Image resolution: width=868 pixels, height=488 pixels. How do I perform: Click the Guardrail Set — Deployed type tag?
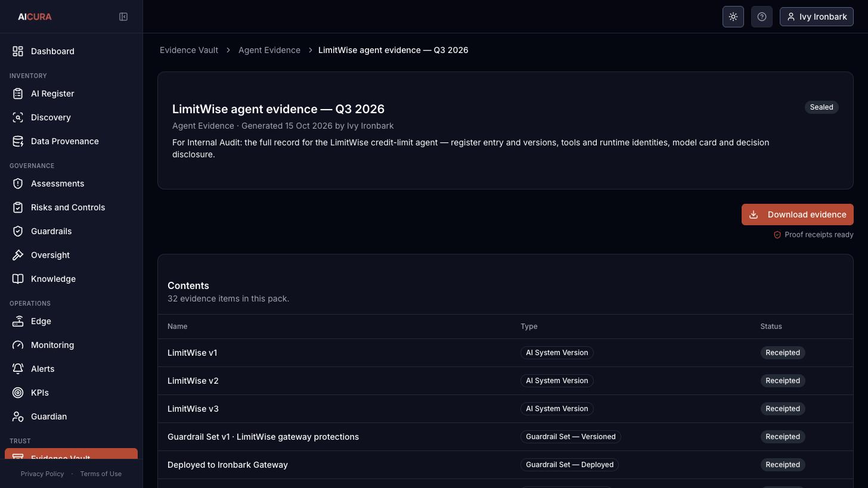pyautogui.click(x=569, y=465)
